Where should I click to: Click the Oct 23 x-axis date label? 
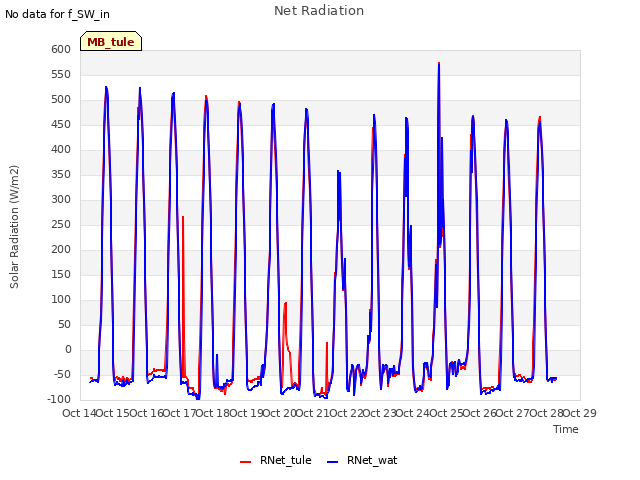[380, 413]
